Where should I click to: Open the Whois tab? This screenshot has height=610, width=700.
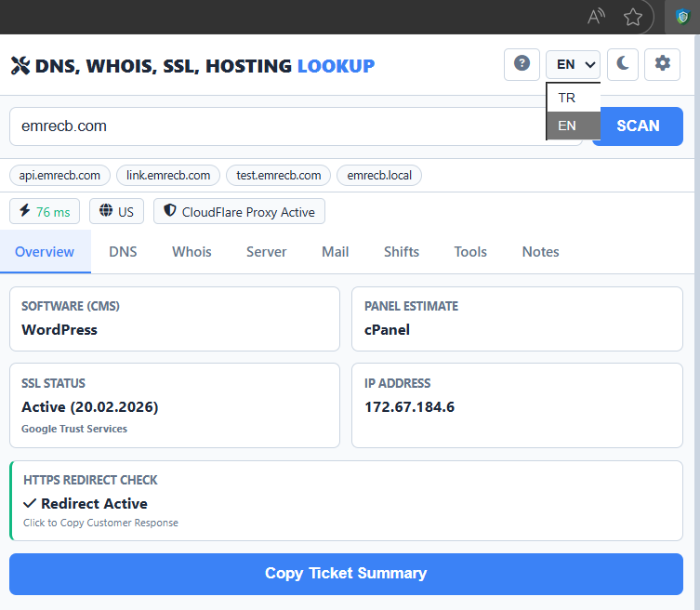(x=192, y=252)
